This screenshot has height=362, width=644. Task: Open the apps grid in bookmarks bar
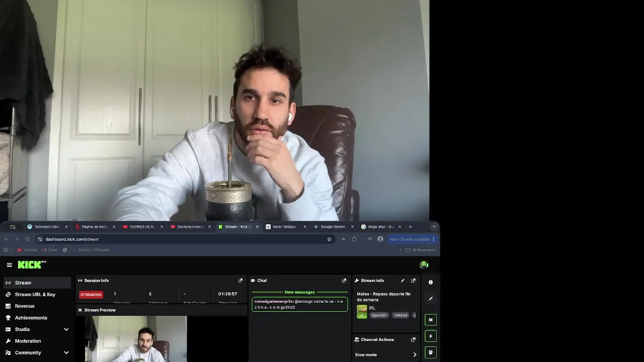click(6, 250)
